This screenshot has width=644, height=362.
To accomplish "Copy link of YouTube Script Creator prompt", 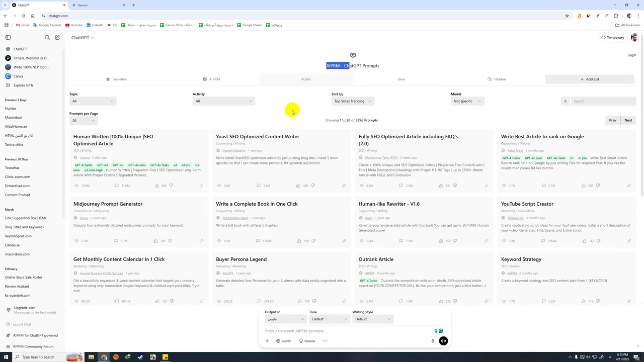I will (x=629, y=241).
